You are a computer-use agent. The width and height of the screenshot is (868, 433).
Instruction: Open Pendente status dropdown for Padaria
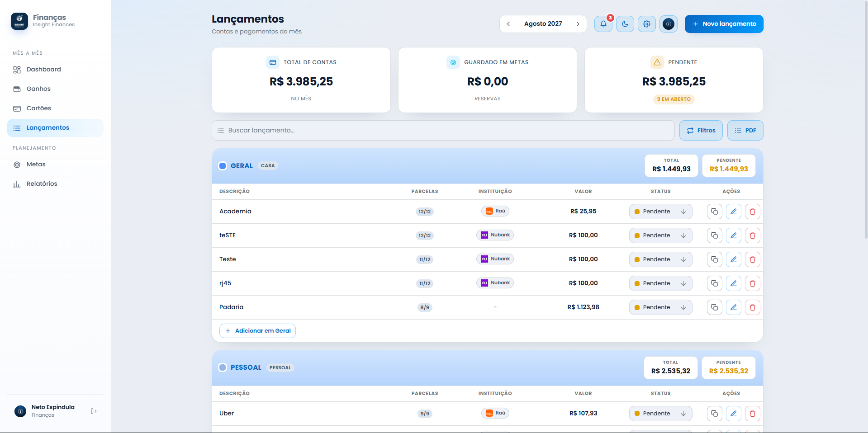point(660,307)
